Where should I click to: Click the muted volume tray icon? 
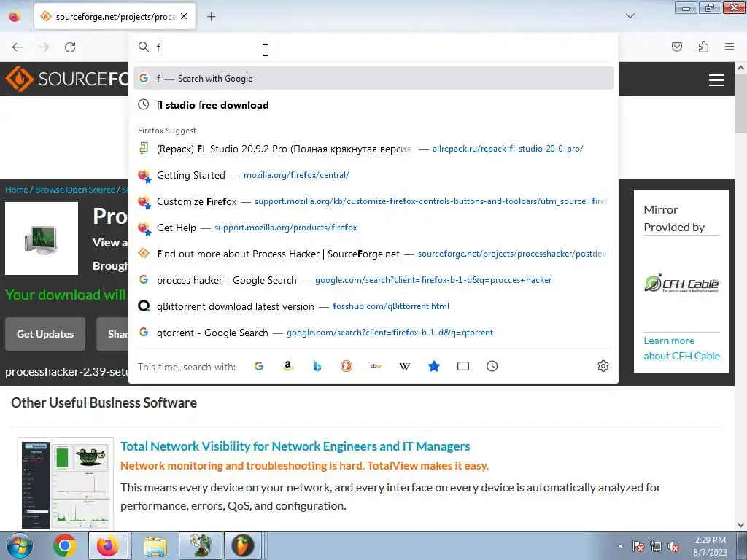coord(673,547)
